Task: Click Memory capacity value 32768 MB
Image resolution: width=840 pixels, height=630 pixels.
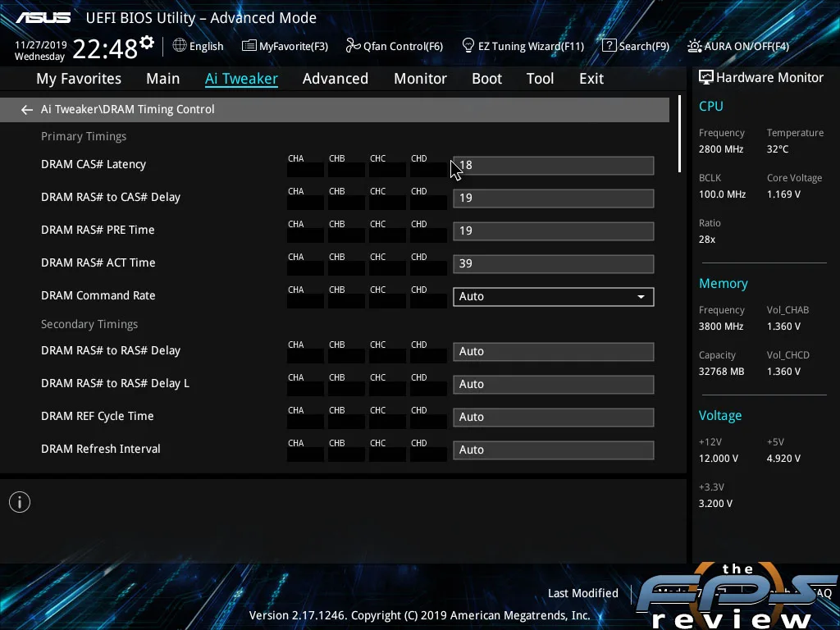Action: click(721, 372)
